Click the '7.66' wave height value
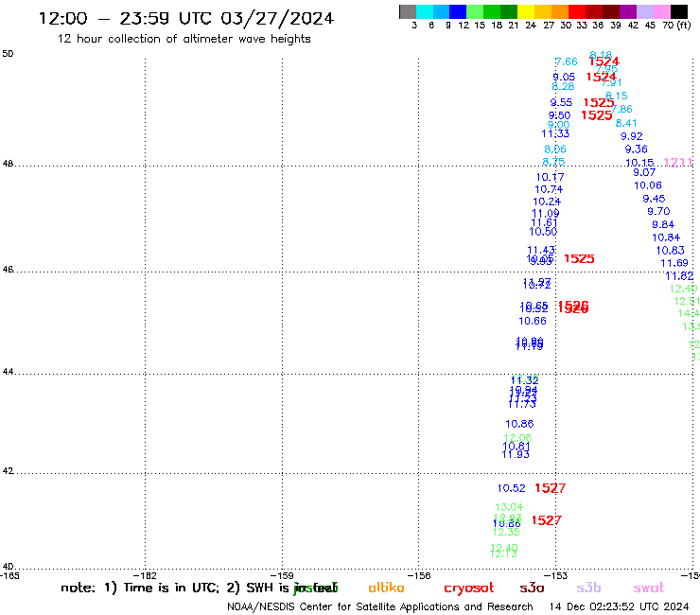Image resolution: width=700 pixels, height=615 pixels. [566, 61]
